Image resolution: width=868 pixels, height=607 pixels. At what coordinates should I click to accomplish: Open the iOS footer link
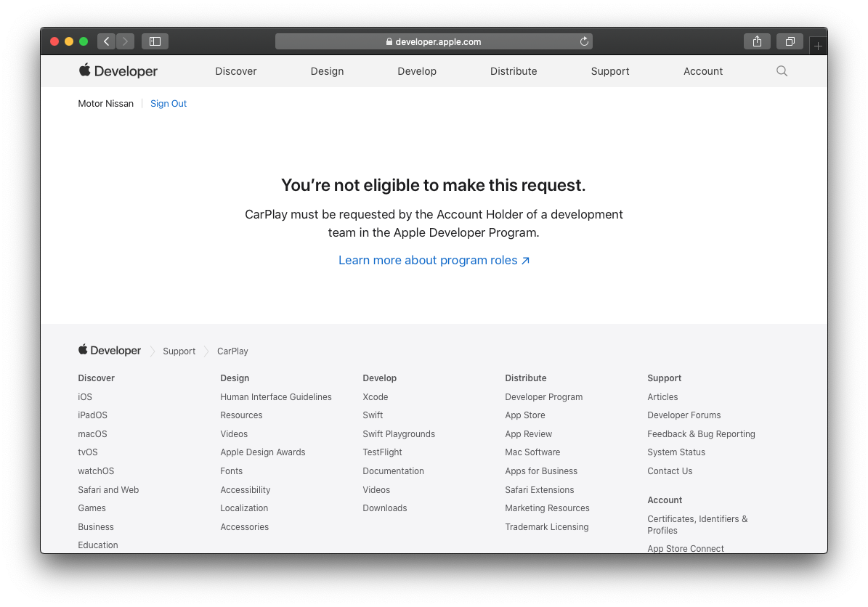tap(85, 396)
